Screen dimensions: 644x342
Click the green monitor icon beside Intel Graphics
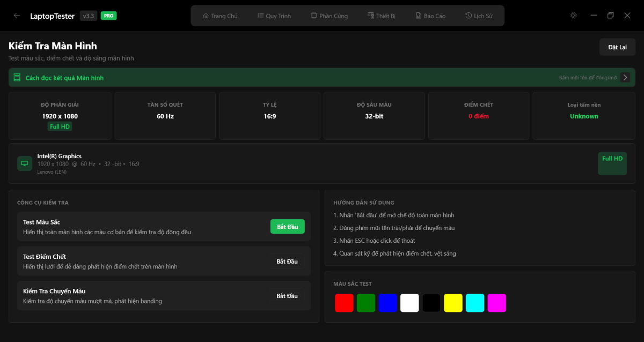click(25, 163)
